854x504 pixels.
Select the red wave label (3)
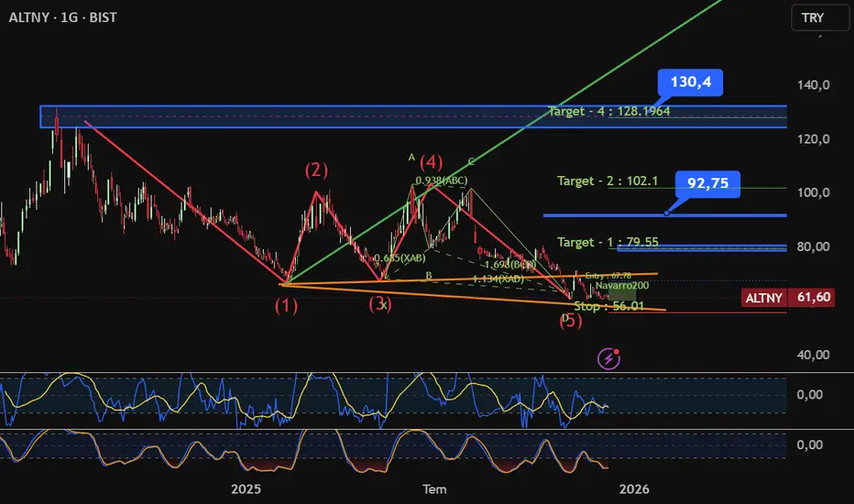point(380,303)
